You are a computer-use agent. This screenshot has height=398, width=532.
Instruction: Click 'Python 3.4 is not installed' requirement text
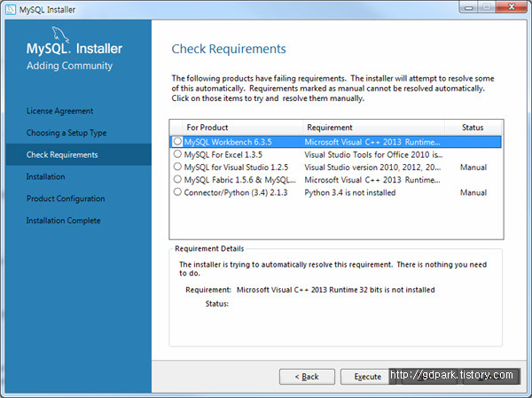(350, 192)
